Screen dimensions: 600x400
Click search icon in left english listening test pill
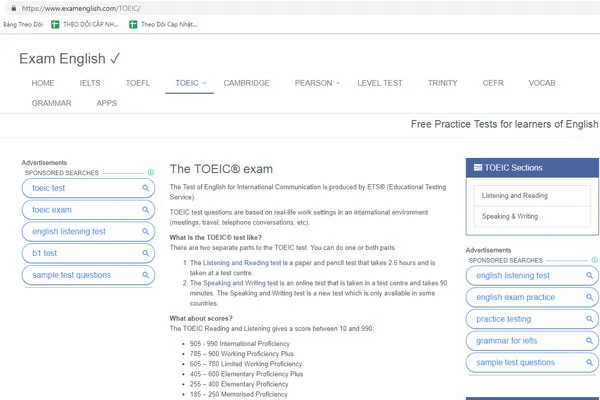point(145,232)
